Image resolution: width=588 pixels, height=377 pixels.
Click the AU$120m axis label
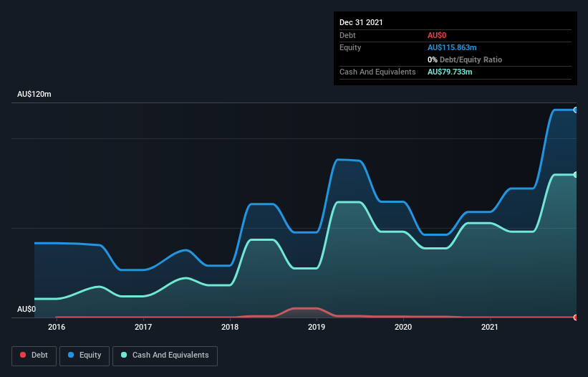point(34,94)
